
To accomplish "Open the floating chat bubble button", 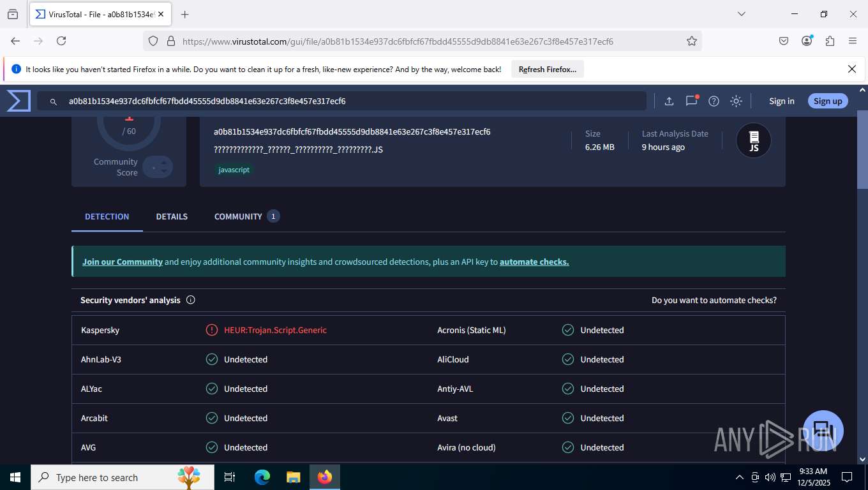I will coord(823,431).
